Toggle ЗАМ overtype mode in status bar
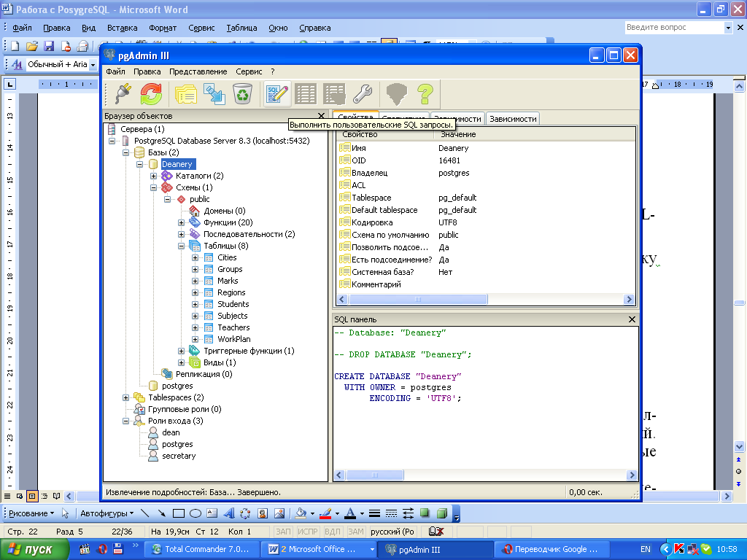This screenshot has height=560, width=747. (355, 532)
